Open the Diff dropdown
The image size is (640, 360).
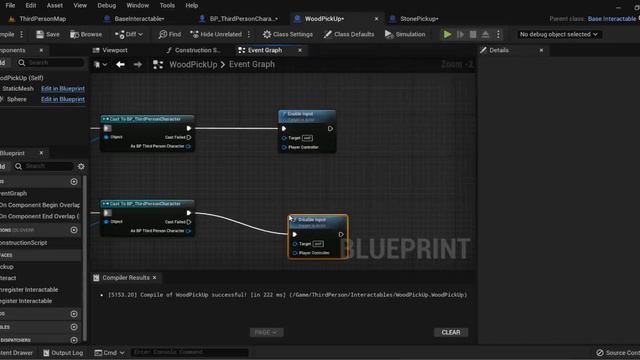(x=129, y=34)
